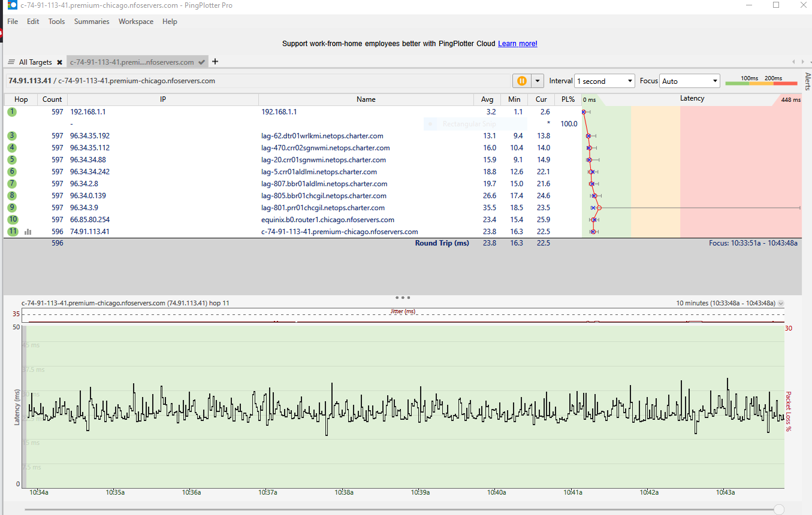Image resolution: width=812 pixels, height=515 pixels.
Task: Click the IP column header
Action: (163, 99)
